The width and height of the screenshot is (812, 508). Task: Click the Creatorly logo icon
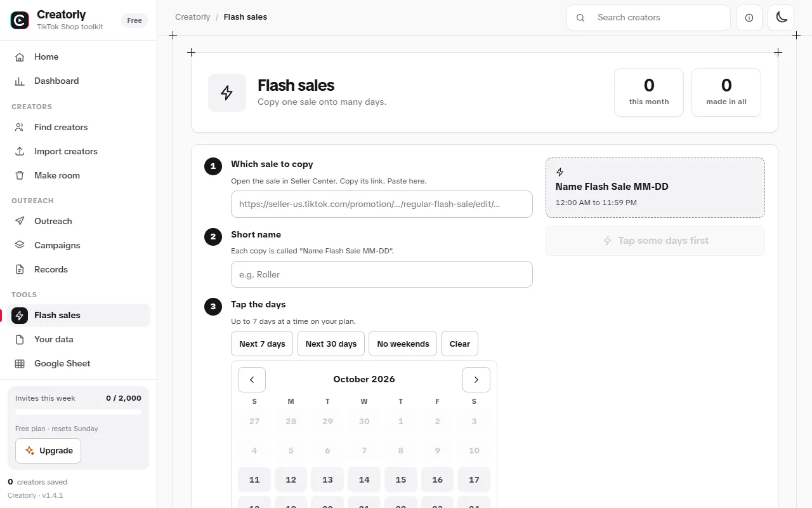pyautogui.click(x=20, y=20)
